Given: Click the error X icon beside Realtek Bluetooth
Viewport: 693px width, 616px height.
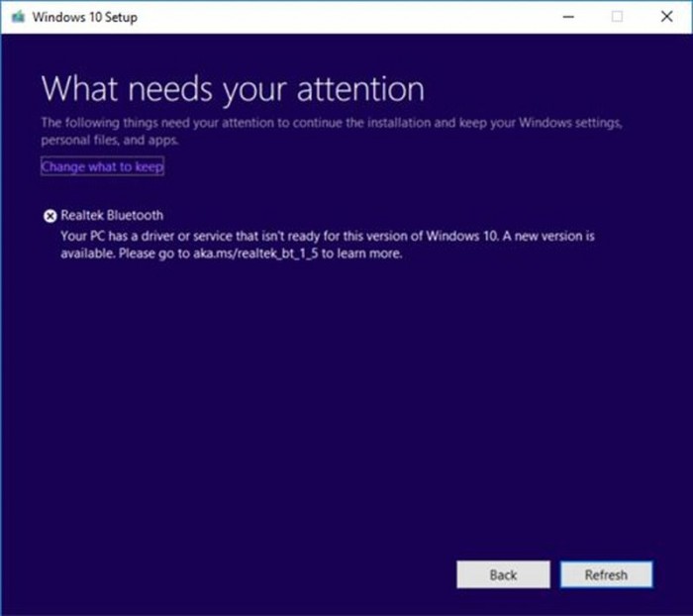Looking at the screenshot, I should (49, 216).
